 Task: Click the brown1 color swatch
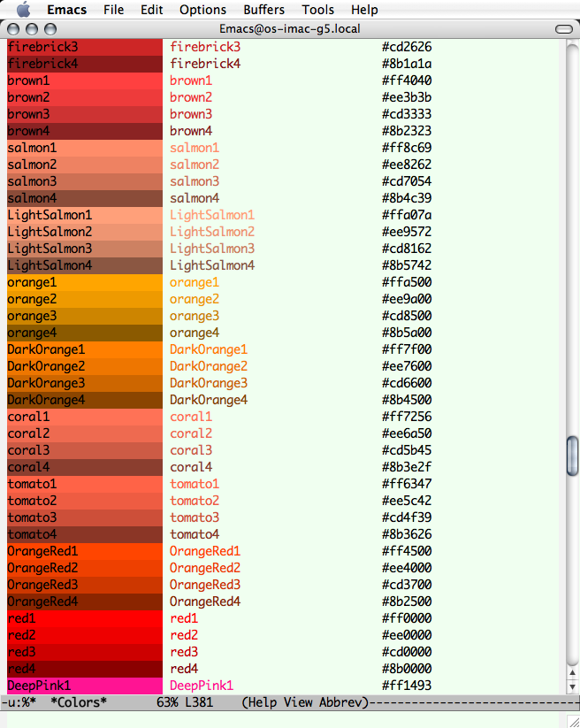[x=85, y=80]
